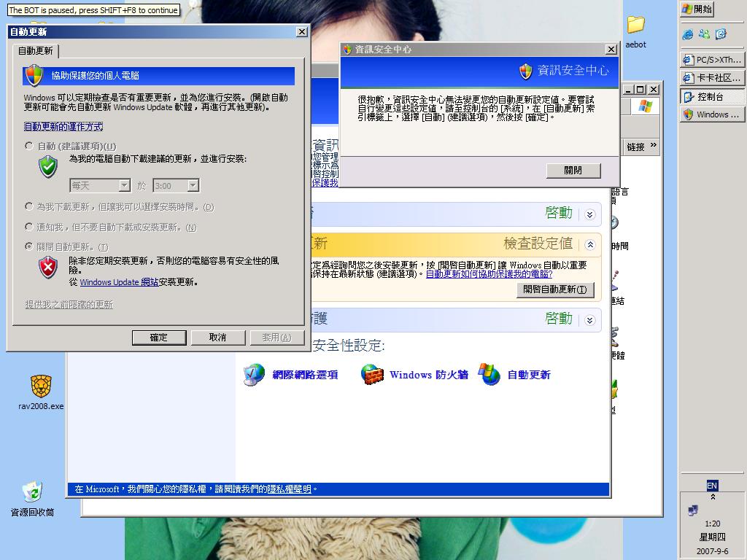Click the third quick launch icon
This screenshot has height=560, width=747.
pos(721,34)
